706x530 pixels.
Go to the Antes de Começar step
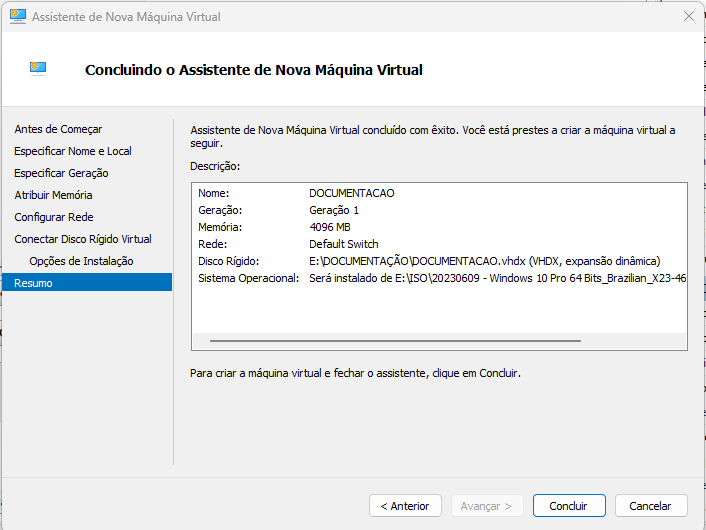[58, 129]
